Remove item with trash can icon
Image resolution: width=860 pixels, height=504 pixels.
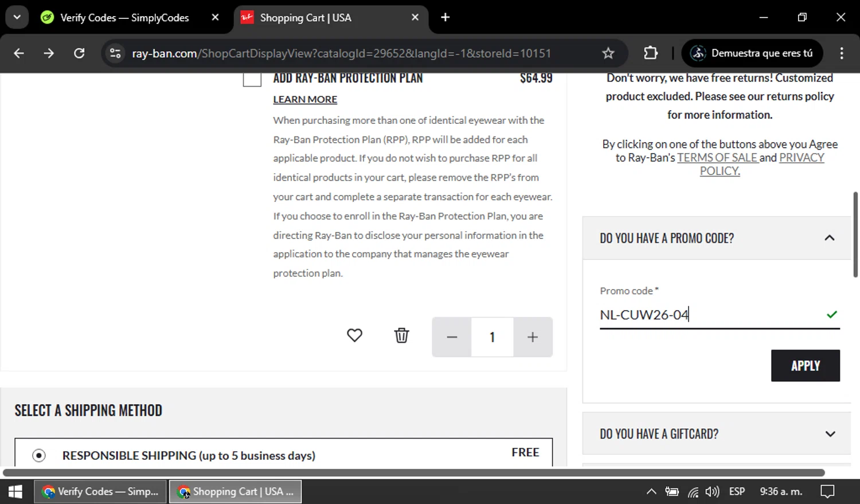click(x=401, y=335)
